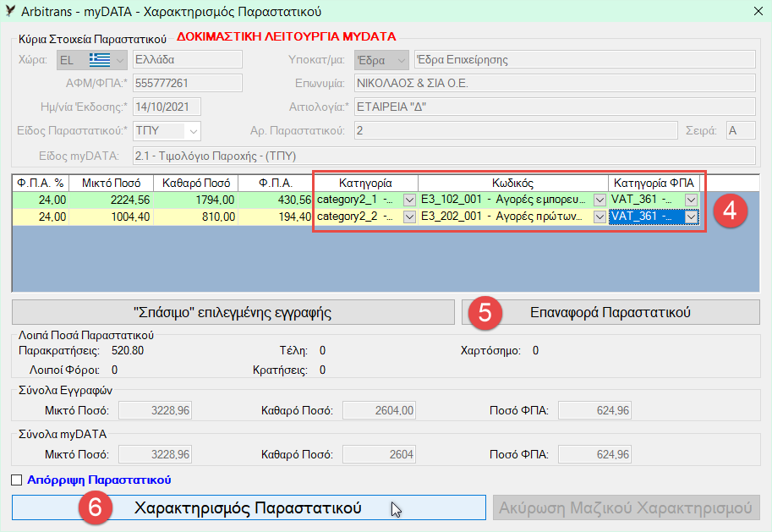Close the myDATA characterization window
772x532 pixels.
click(758, 11)
